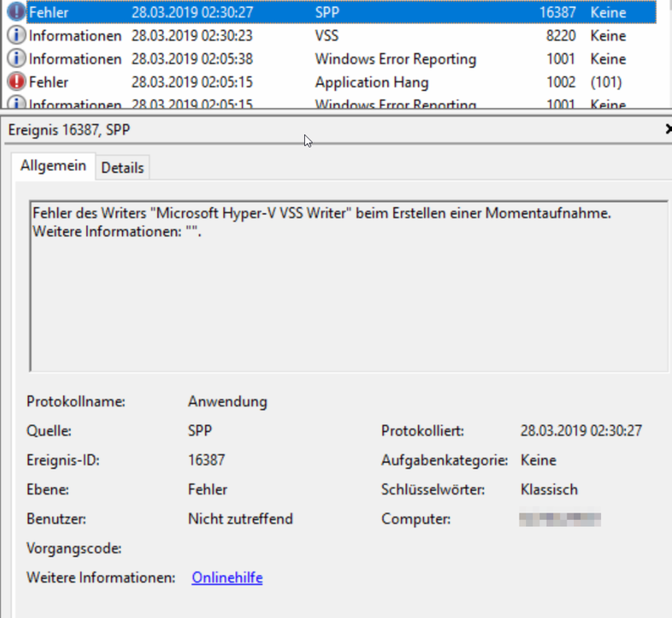Switch to the Details tab
This screenshot has height=618, width=672.
click(122, 167)
